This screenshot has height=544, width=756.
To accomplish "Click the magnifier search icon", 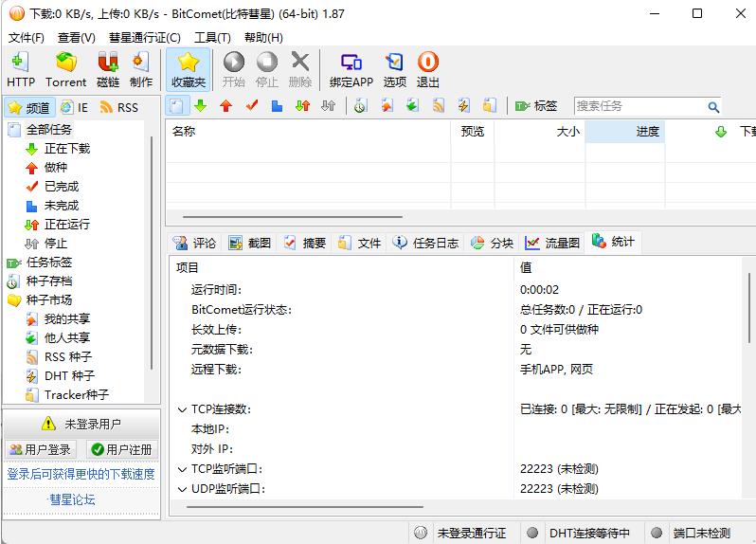I will (713, 106).
